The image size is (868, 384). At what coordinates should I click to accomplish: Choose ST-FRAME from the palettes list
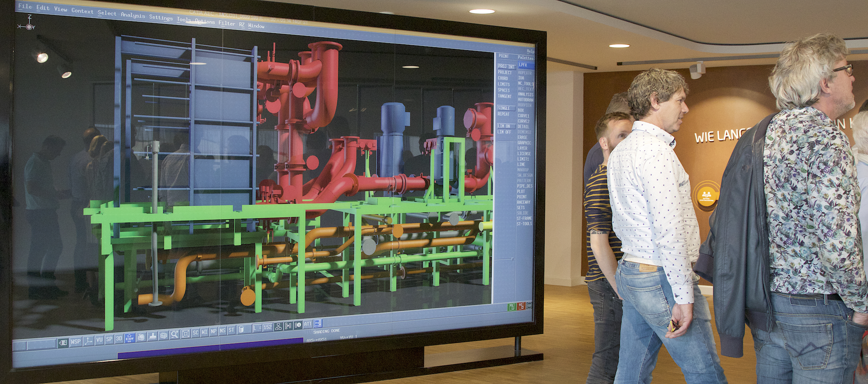coord(524,218)
